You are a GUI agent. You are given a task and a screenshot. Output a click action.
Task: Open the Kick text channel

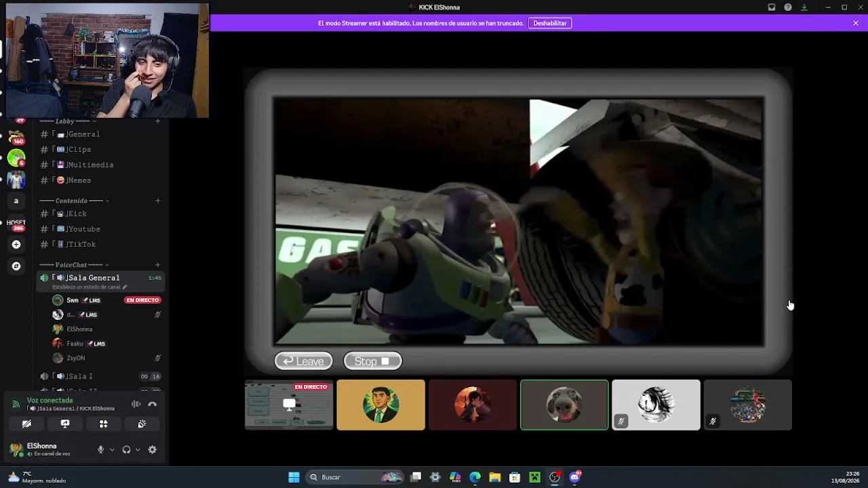point(102,213)
